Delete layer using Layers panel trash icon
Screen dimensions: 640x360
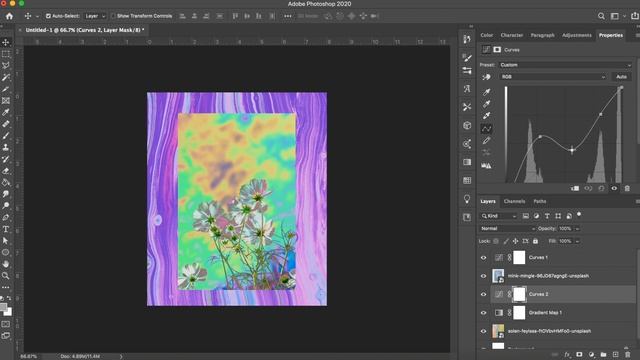click(x=628, y=355)
